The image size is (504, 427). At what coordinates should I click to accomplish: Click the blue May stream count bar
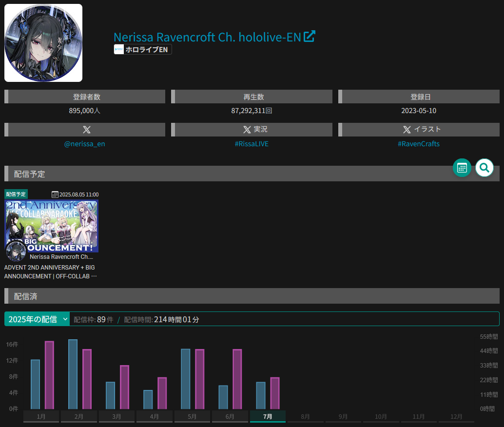(186, 379)
